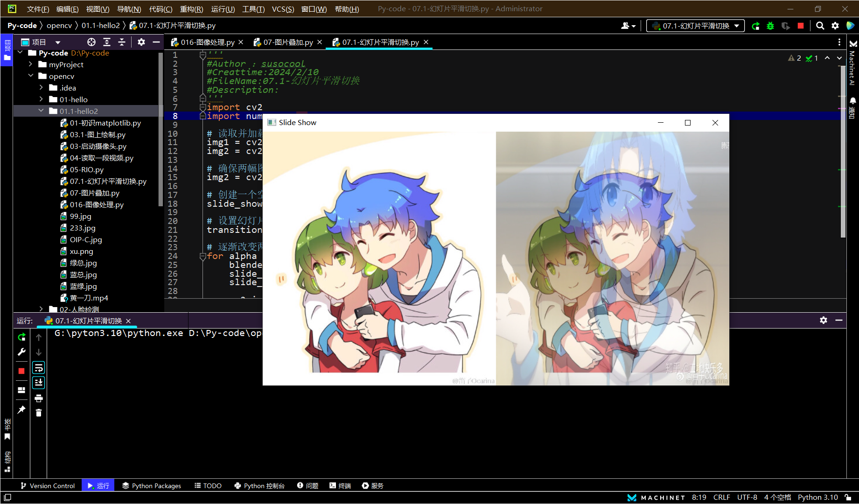
Task: Open the VCS(S) menu
Action: (283, 9)
